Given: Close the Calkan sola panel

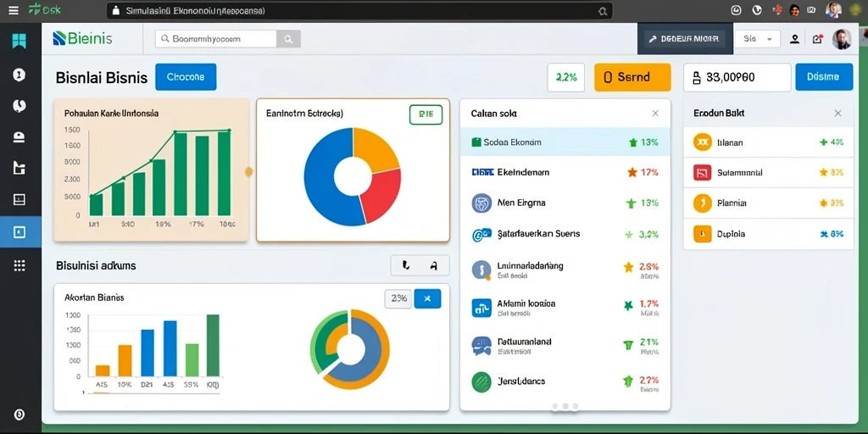Looking at the screenshot, I should (655, 114).
